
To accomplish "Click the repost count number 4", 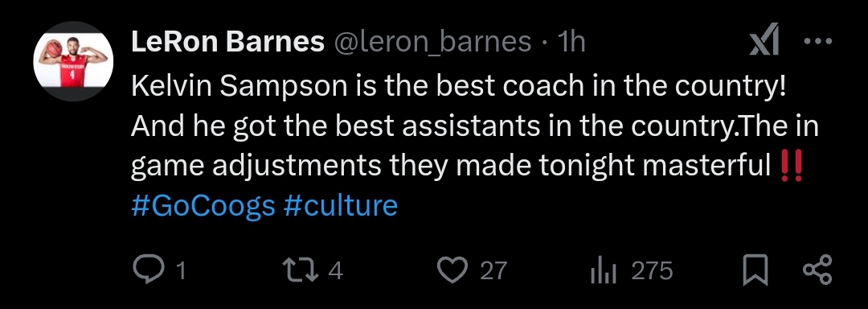I will point(336,271).
